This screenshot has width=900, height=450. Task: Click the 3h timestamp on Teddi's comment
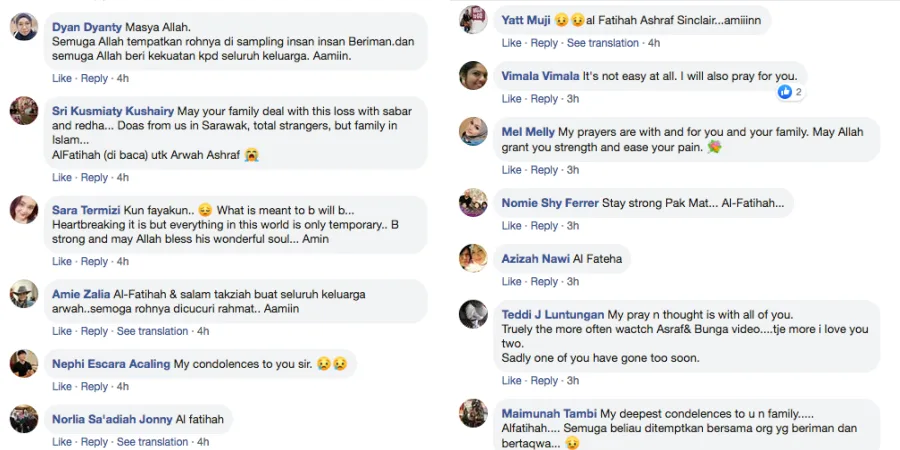(573, 380)
